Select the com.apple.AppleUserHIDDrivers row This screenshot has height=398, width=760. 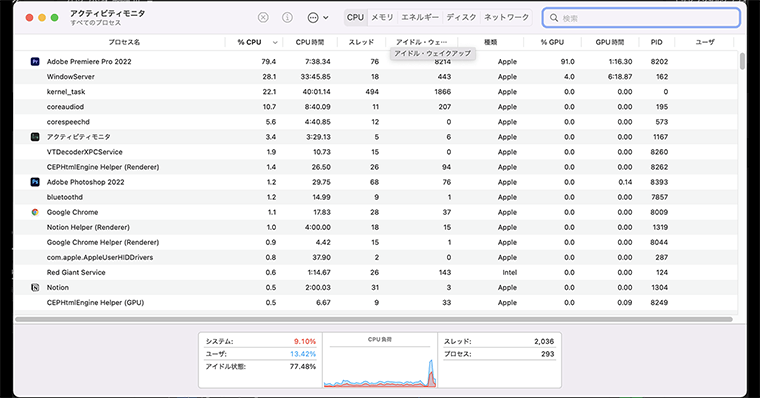376,257
